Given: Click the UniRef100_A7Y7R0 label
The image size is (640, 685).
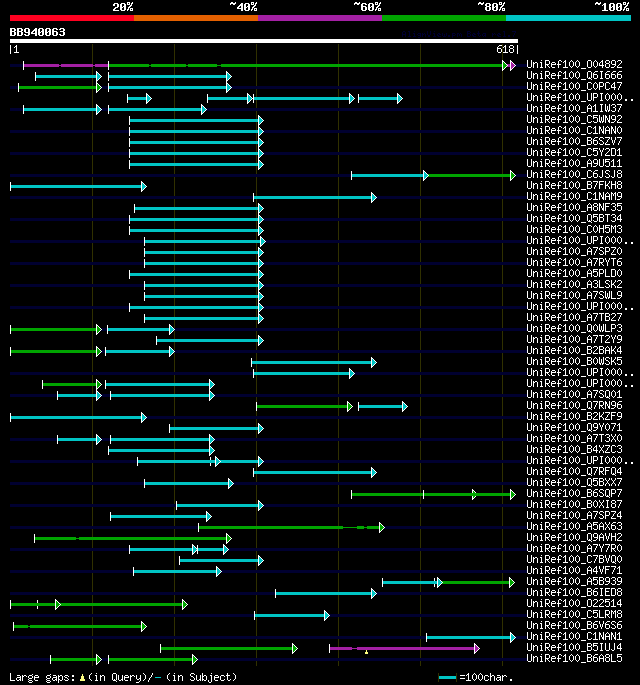Looking at the screenshot, I should click(x=574, y=548).
